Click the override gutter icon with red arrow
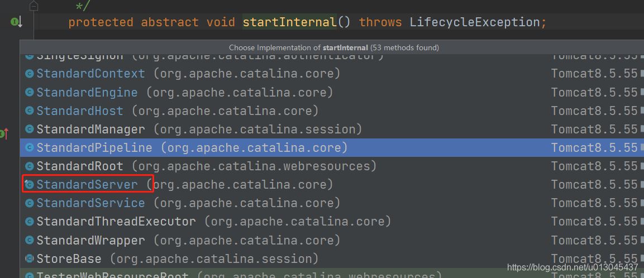The width and height of the screenshot is (644, 278). [x=4, y=133]
